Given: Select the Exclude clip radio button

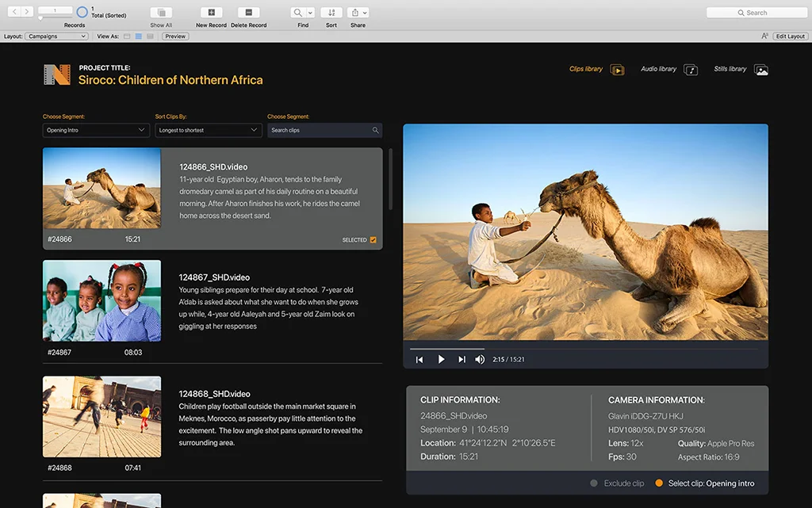Looking at the screenshot, I should [594, 483].
